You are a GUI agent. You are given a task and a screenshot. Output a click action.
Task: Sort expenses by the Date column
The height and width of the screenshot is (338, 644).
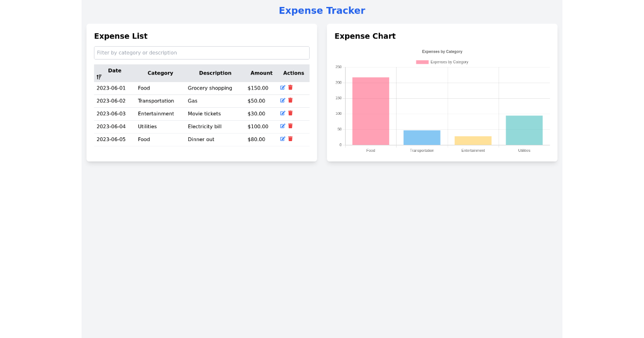pos(114,70)
